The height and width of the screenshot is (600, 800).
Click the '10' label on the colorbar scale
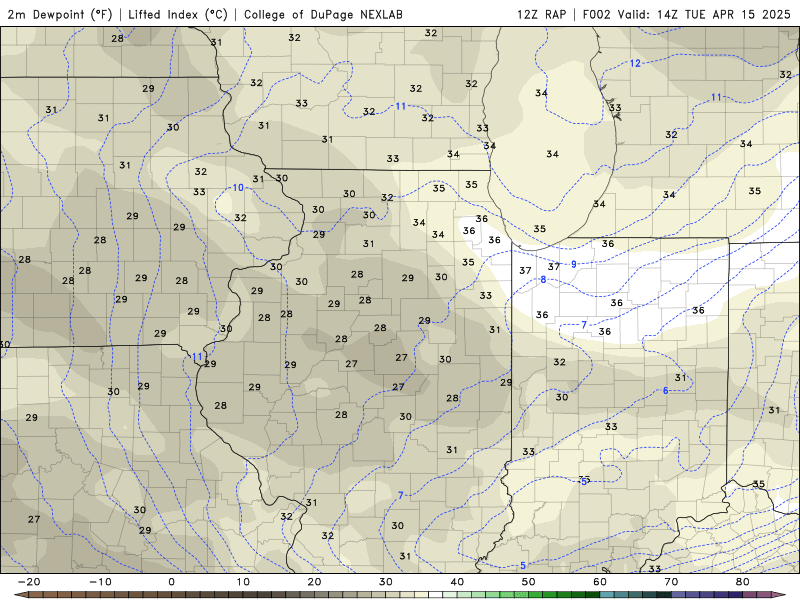coord(243,582)
